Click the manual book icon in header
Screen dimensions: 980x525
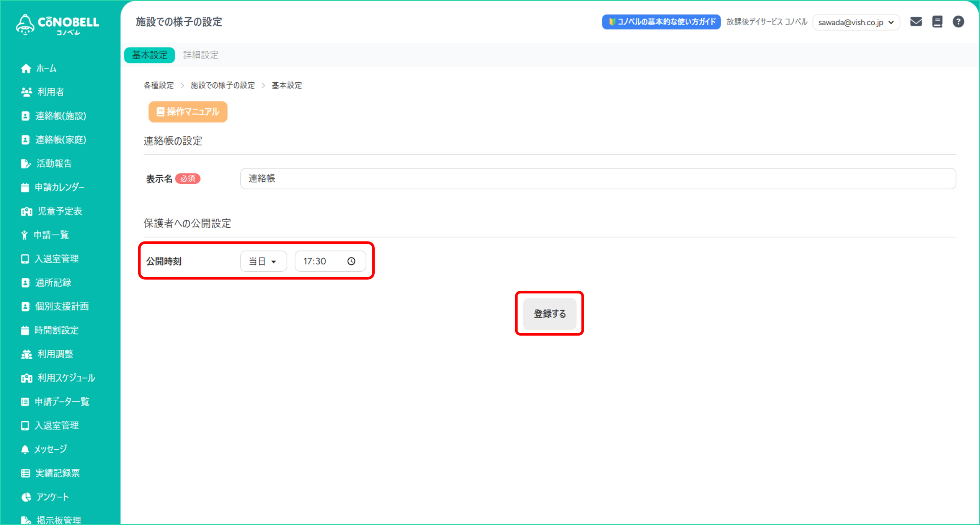click(x=937, y=22)
